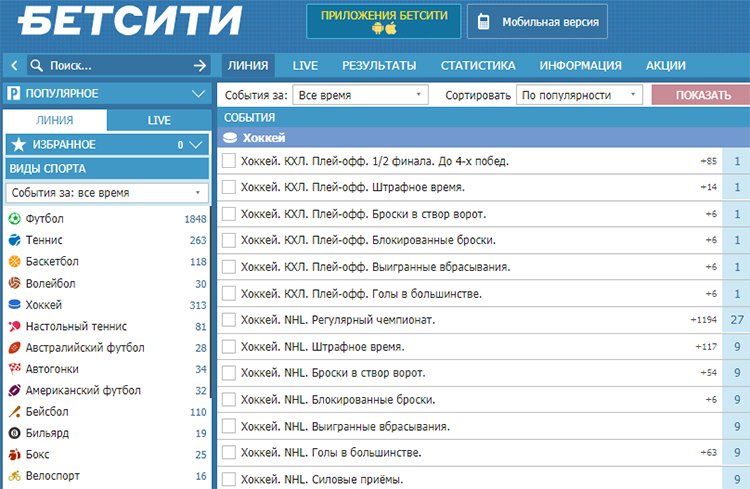The image size is (750, 489).
Task: Click the Волейбол ball icon
Action: pos(14,283)
